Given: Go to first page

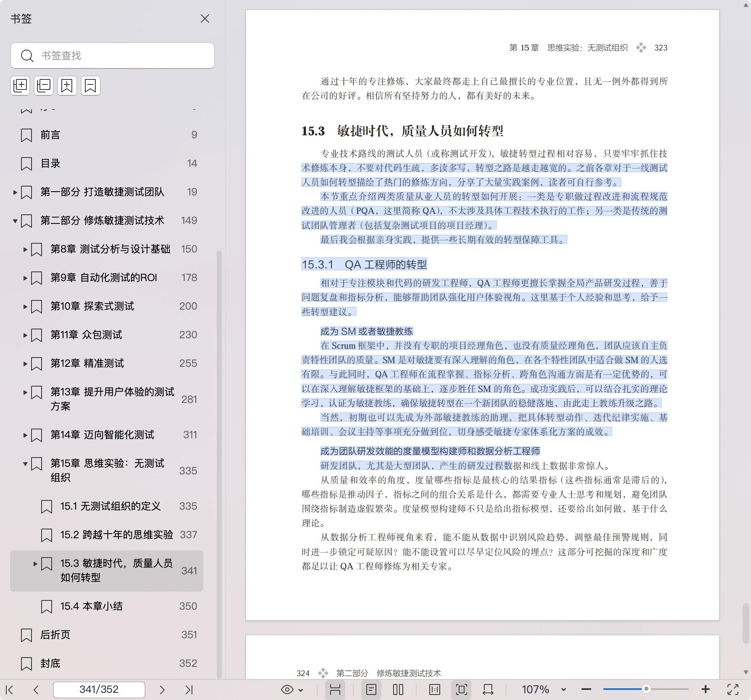Looking at the screenshot, I should [x=10, y=689].
